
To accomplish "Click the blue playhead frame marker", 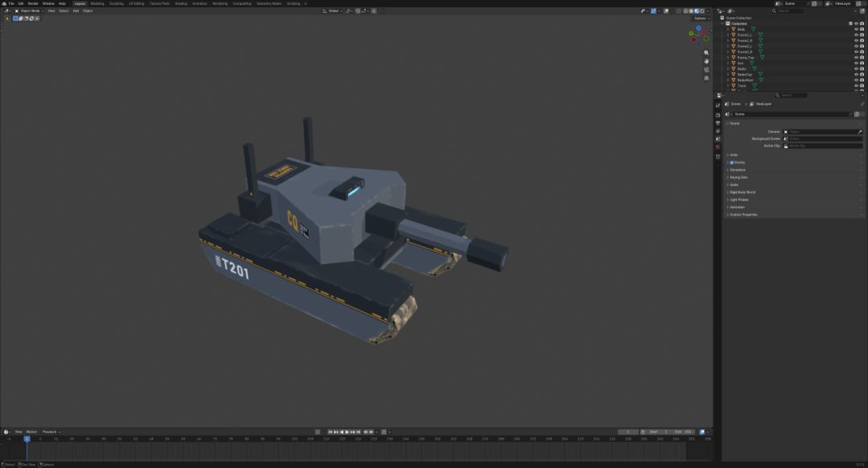I will (27, 438).
